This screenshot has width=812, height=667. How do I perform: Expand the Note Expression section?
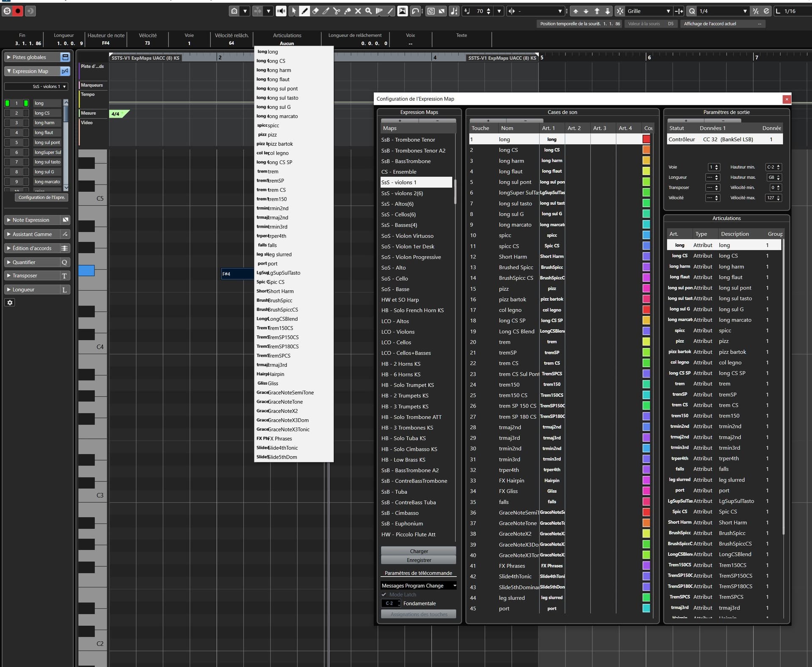30,220
